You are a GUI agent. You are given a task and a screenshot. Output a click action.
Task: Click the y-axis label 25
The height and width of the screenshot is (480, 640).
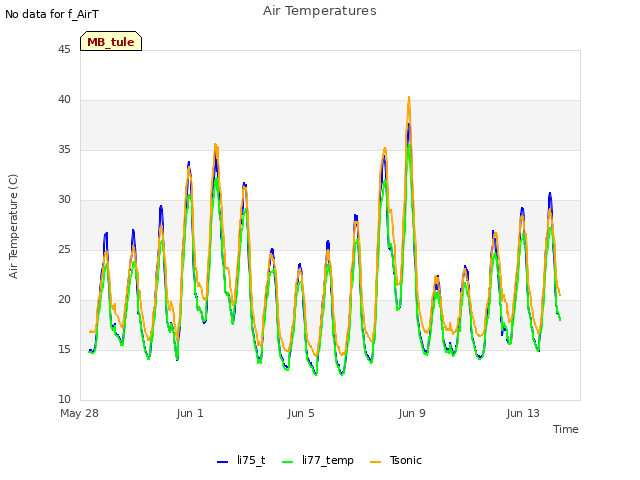pyautogui.click(x=64, y=249)
